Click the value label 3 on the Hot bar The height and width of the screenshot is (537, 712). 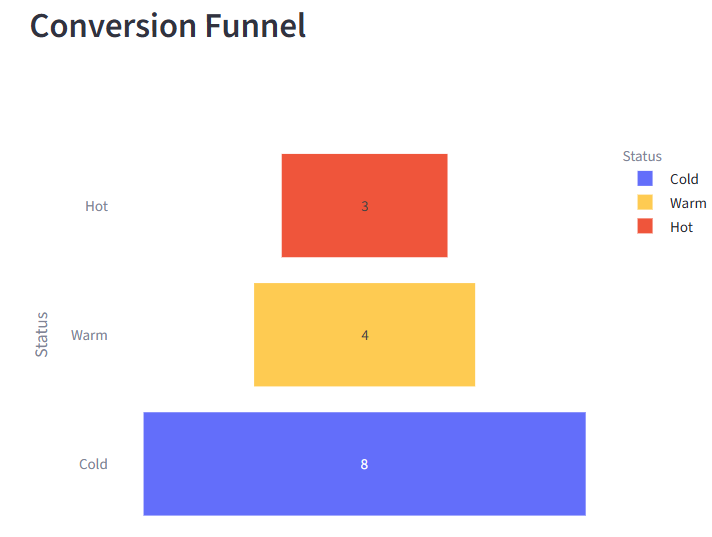click(x=365, y=207)
